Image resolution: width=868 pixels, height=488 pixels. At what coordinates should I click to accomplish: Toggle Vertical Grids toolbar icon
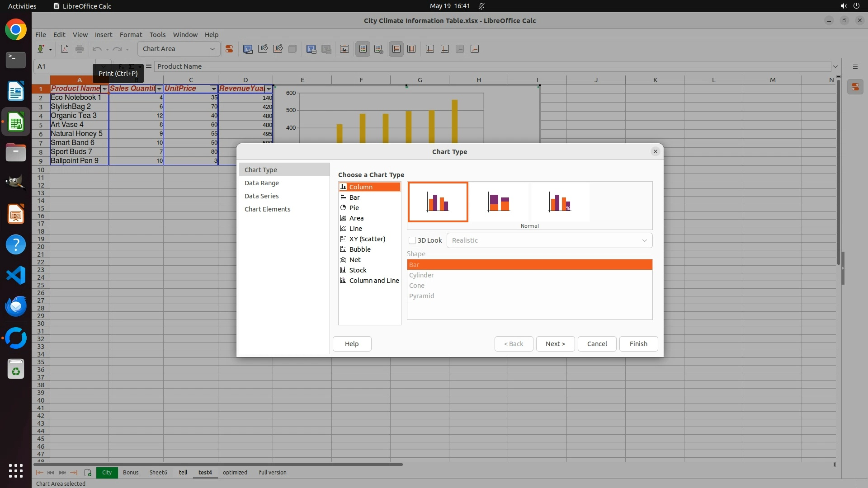click(x=411, y=49)
